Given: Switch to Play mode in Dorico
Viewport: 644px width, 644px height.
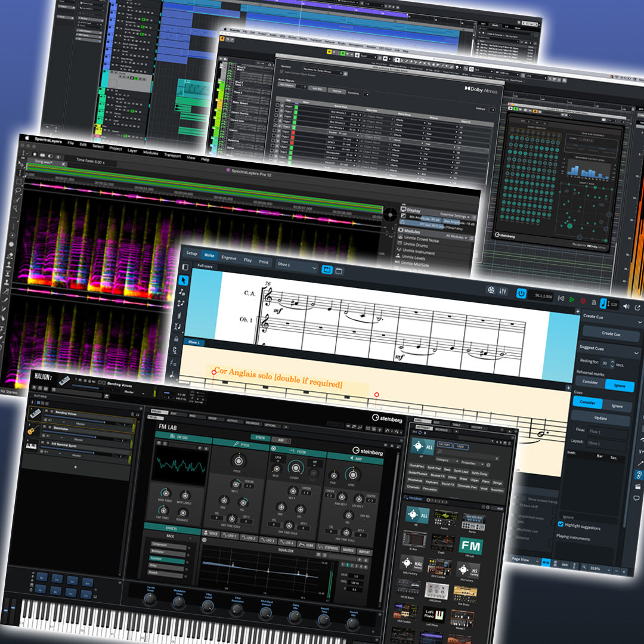Looking at the screenshot, I should click(x=247, y=259).
